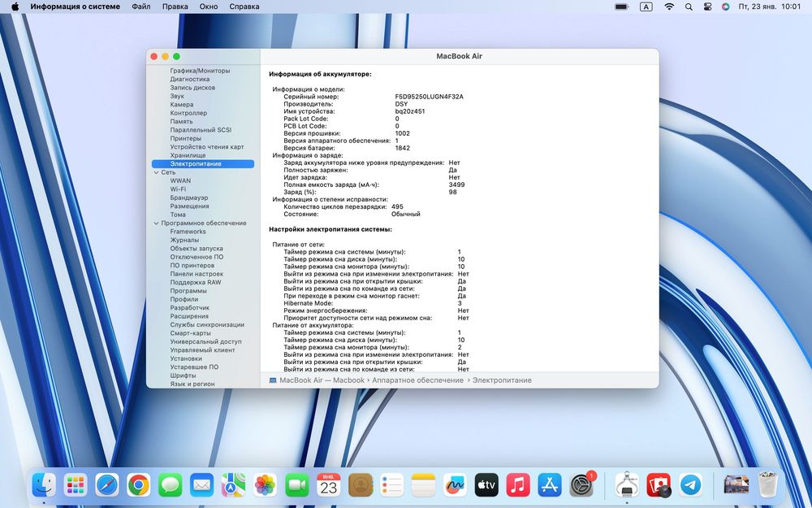This screenshot has width=812, height=508.
Task: Select Хранилище in the sidebar
Action: 188,155
